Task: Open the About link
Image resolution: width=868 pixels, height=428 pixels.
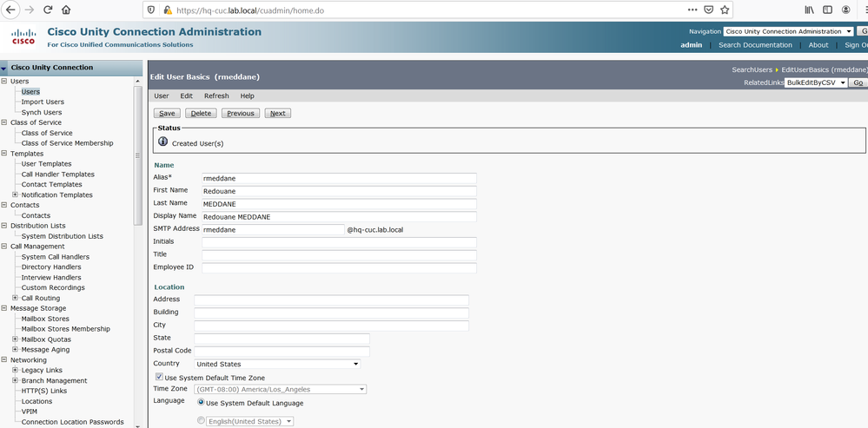Action: point(818,45)
